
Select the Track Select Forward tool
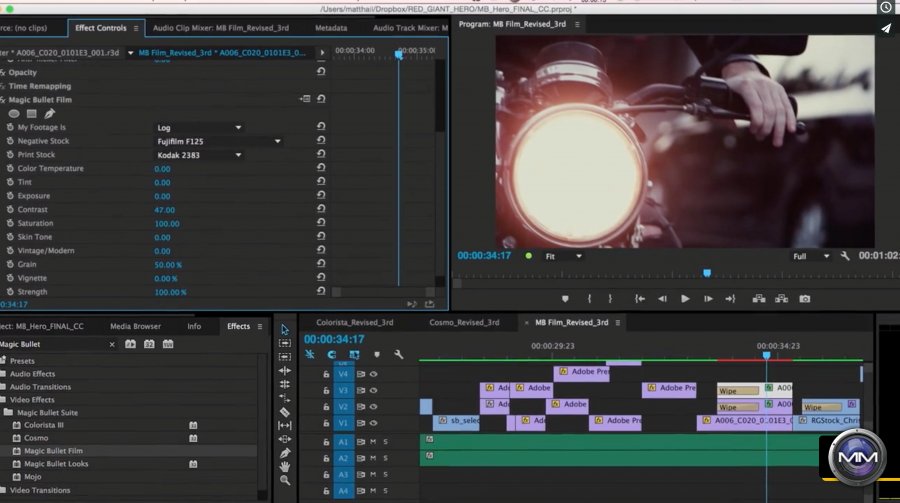click(x=285, y=343)
